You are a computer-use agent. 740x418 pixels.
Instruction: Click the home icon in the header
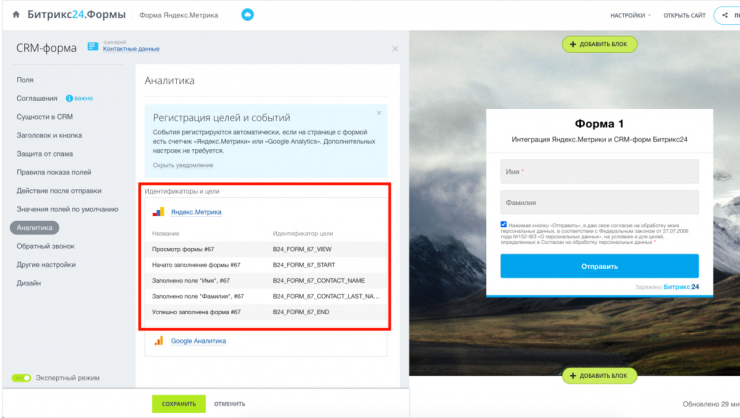pyautogui.click(x=16, y=15)
